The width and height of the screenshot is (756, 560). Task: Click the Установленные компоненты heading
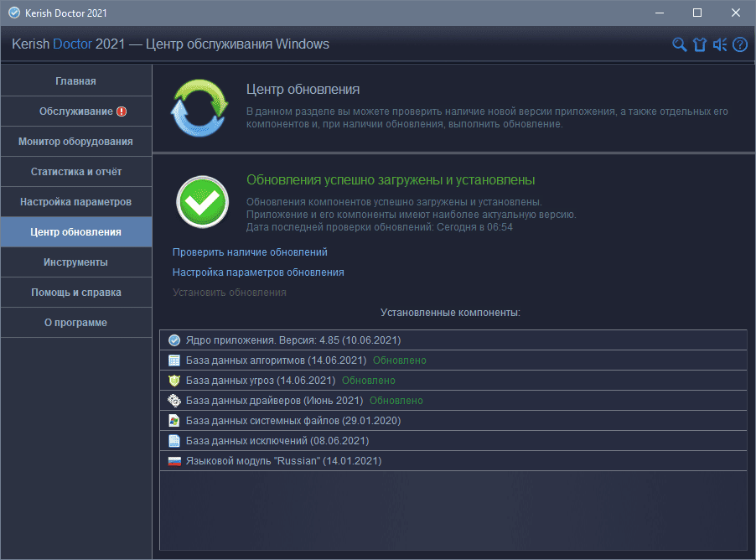[x=450, y=313]
